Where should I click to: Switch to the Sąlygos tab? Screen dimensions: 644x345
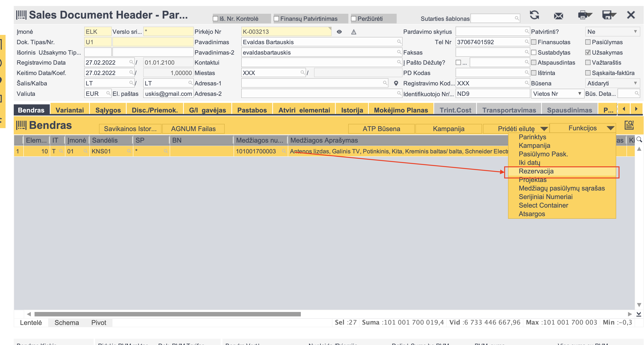click(108, 110)
